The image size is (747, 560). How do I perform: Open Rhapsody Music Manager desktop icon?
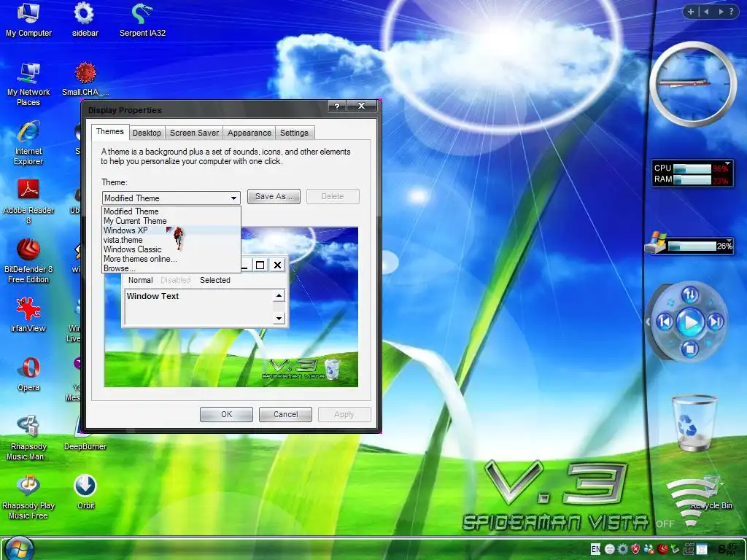tap(28, 438)
